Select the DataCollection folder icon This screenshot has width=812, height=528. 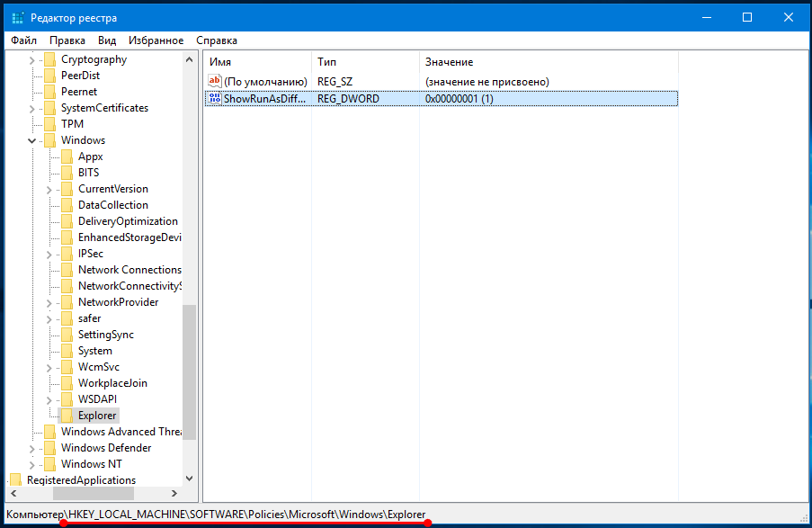[67, 205]
